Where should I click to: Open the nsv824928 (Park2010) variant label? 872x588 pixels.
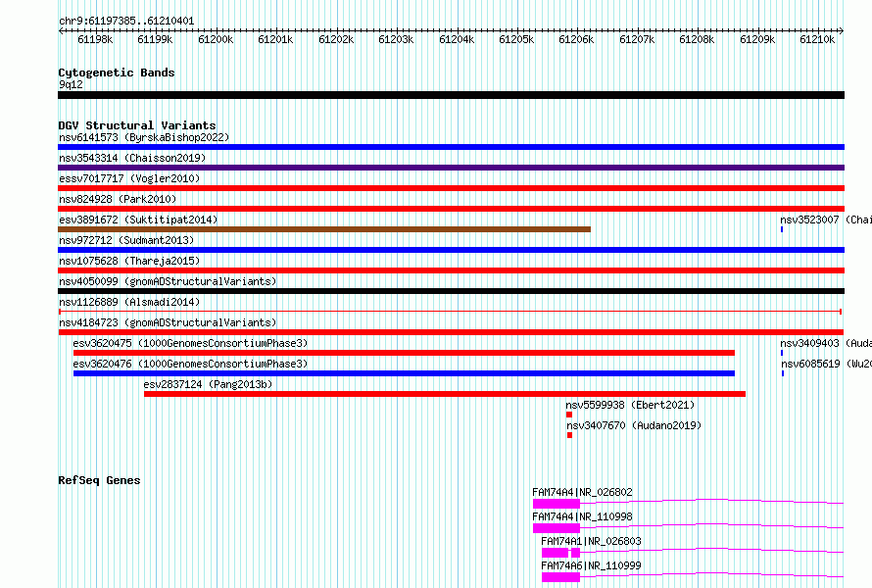(x=118, y=199)
